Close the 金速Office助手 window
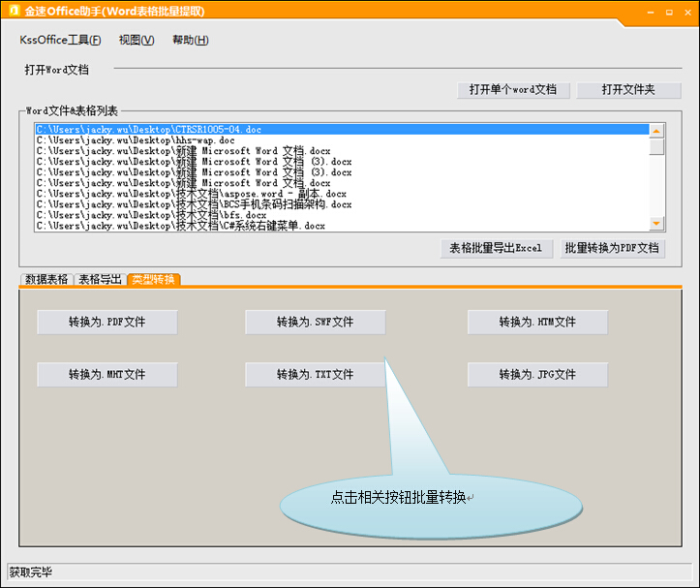The width and height of the screenshot is (700, 588). (x=688, y=13)
